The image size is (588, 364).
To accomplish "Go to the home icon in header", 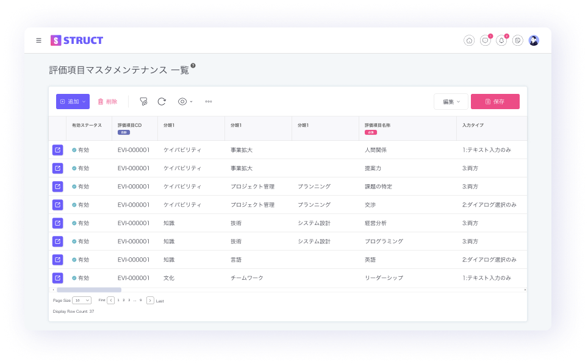I will 469,40.
